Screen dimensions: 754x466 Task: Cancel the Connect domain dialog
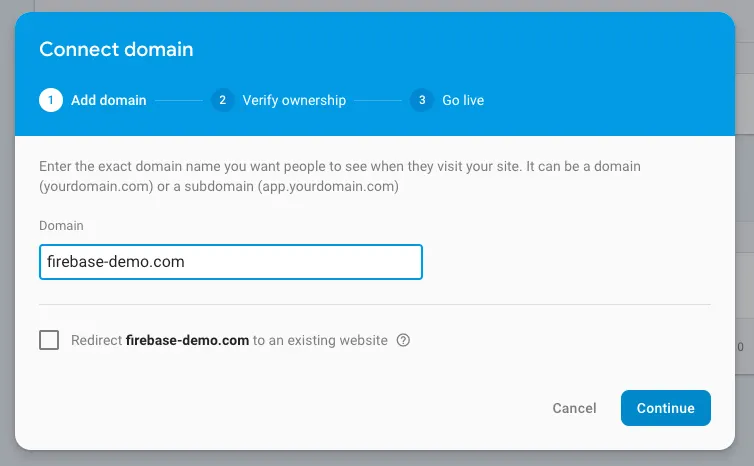pyautogui.click(x=574, y=408)
